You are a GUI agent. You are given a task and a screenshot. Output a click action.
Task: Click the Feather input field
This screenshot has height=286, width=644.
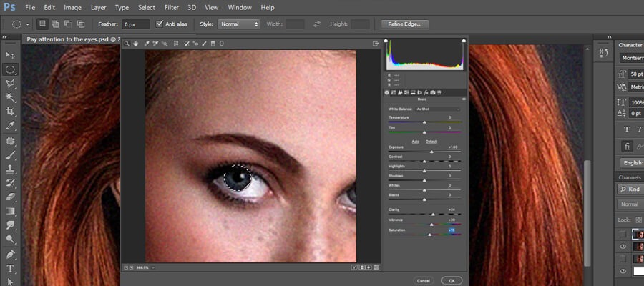tap(135, 24)
